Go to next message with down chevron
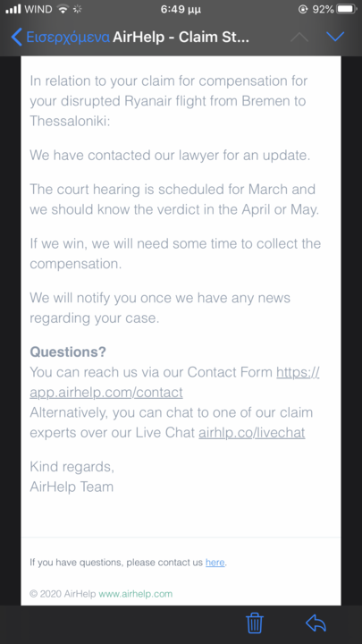This screenshot has width=362, height=644. pos(335,37)
